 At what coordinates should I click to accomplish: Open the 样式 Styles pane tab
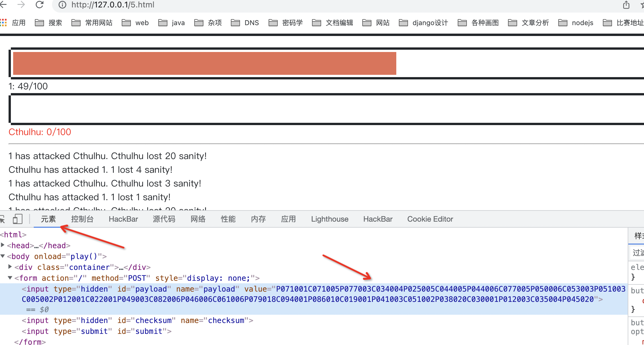[639, 236]
